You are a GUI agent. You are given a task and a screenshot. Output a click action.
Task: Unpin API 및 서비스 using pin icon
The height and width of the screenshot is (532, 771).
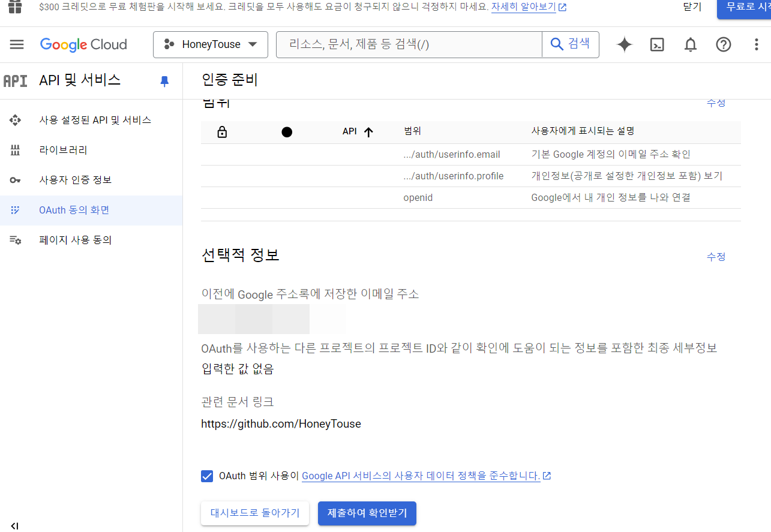tap(164, 82)
